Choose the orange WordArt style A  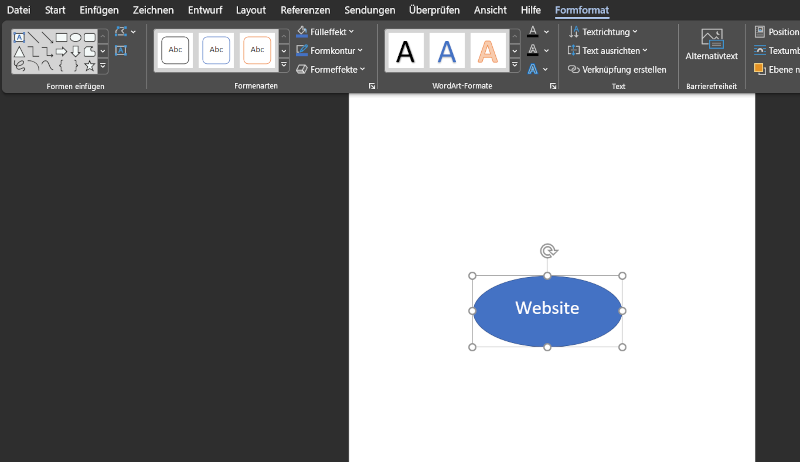[486, 50]
